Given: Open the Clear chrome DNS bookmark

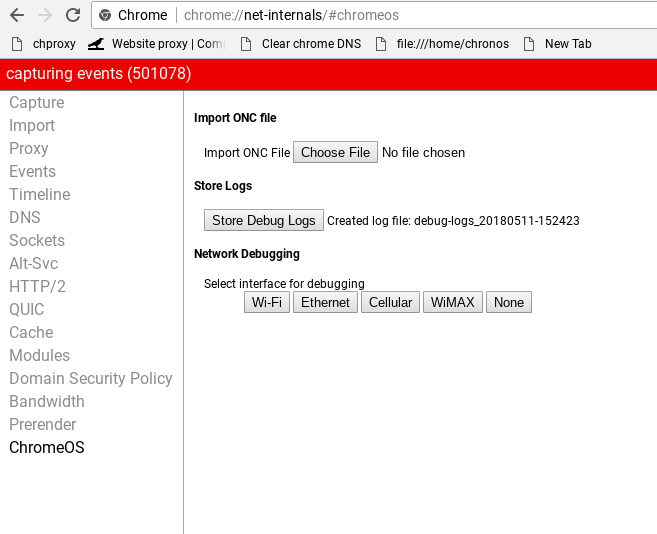Looking at the screenshot, I should click(301, 44).
